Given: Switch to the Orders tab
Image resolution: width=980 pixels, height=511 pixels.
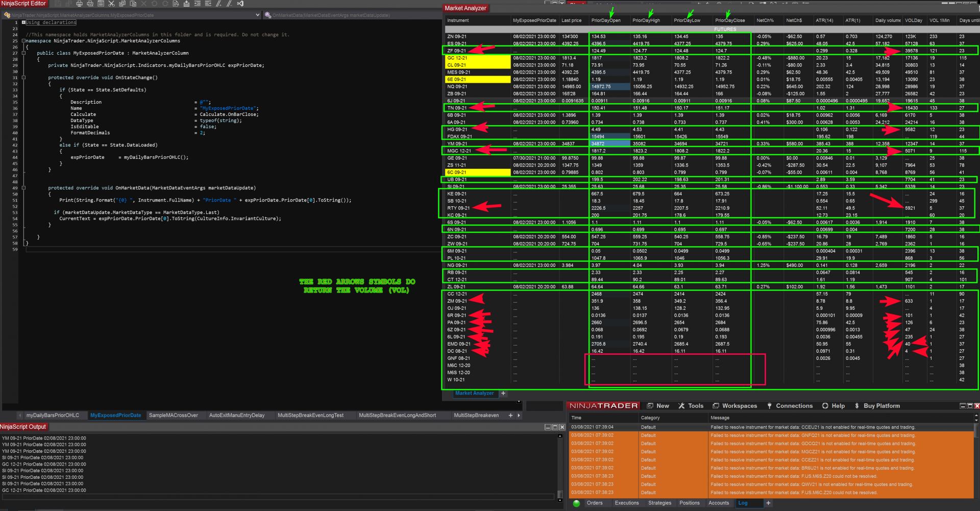Looking at the screenshot, I should 595,503.
